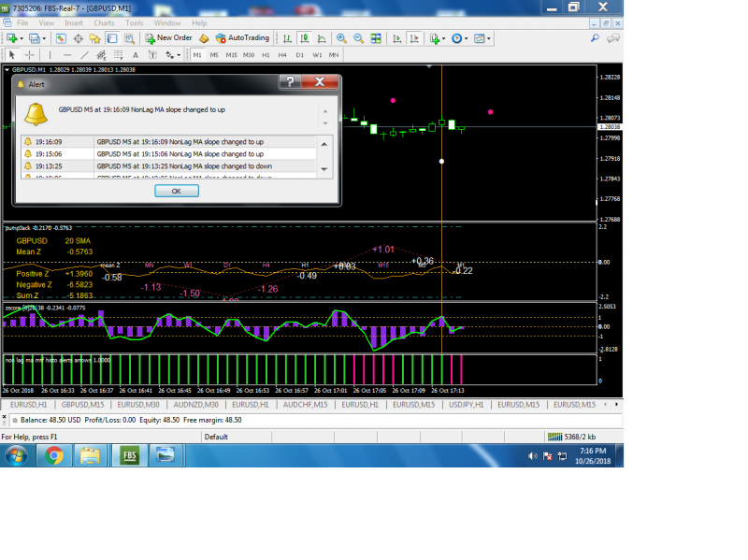Select the 19:15:06 alert row

(169, 154)
